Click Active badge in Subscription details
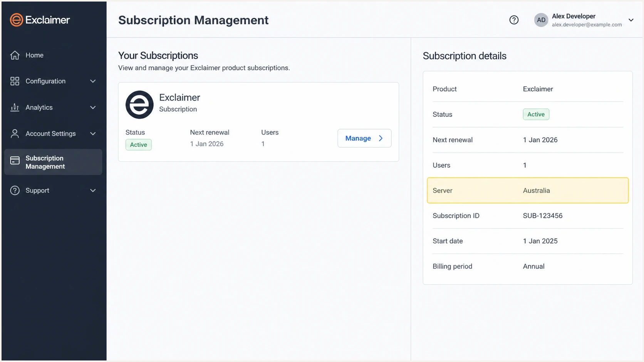The height and width of the screenshot is (362, 644). point(536,114)
